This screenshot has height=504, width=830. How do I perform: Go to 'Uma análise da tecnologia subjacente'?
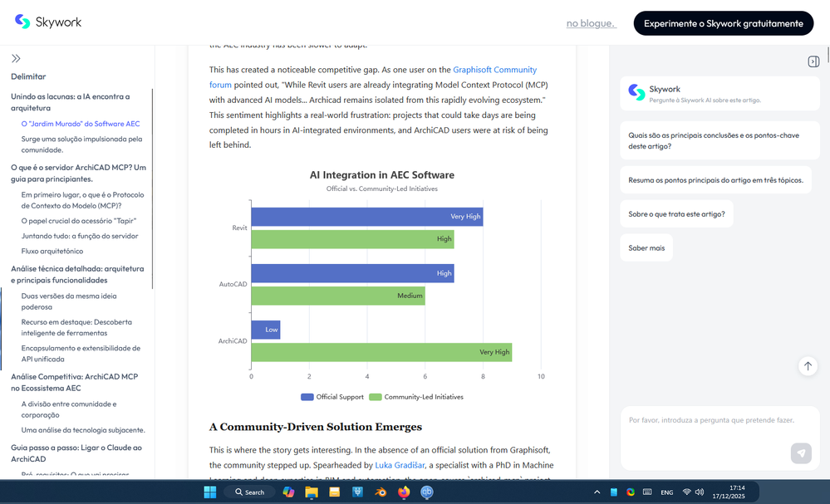tap(83, 430)
